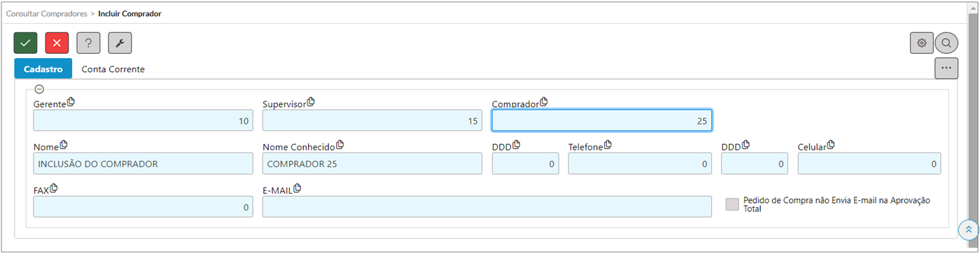Click the copy icon beside E-MAIL label
Viewport: 980px width, 254px height.
(x=297, y=188)
